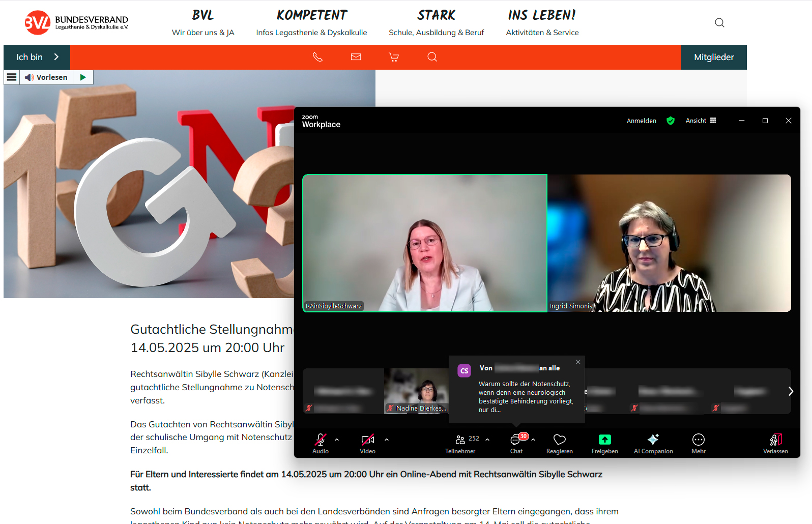Close the chat message popup
812x524 pixels.
coord(578,362)
